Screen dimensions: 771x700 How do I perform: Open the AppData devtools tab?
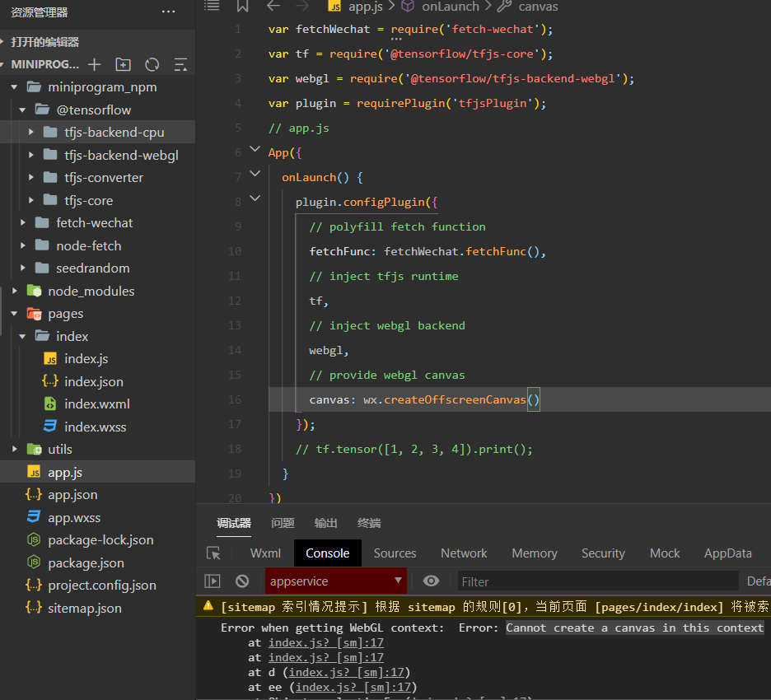tap(727, 553)
